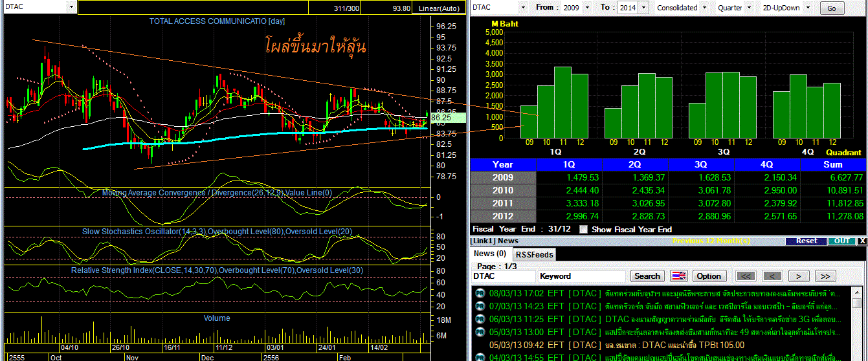Screen dimensions: 868x361
Task: Click the 4Q column header
Action: click(x=766, y=164)
